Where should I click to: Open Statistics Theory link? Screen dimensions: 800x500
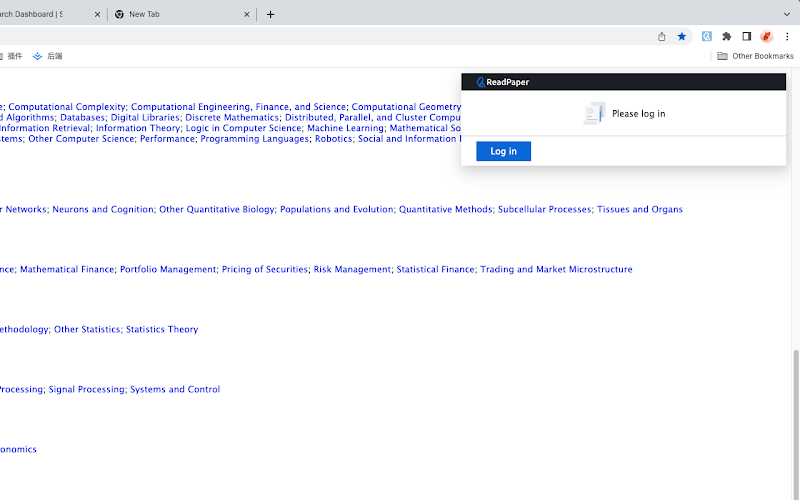(x=162, y=330)
